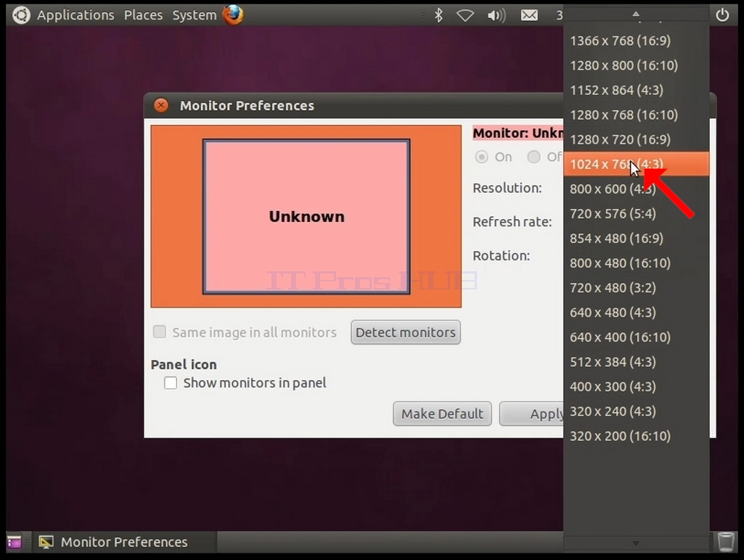Close the Monitor Preferences window
744x560 pixels.
[x=161, y=105]
